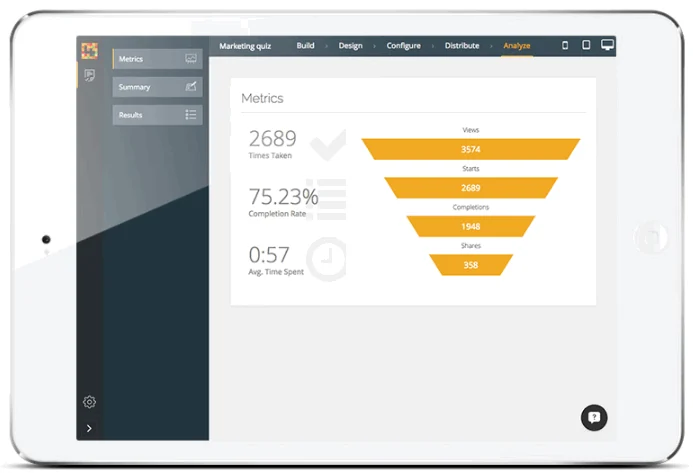Image resolution: width=693 pixels, height=473 pixels.
Task: Go to the Build step
Action: click(x=305, y=46)
